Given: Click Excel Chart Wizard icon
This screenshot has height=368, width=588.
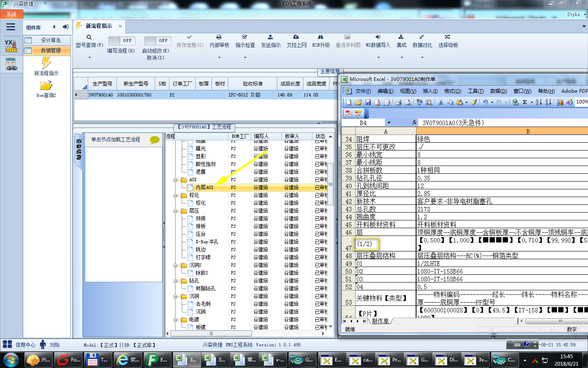Looking at the screenshot, I should pos(560,102).
